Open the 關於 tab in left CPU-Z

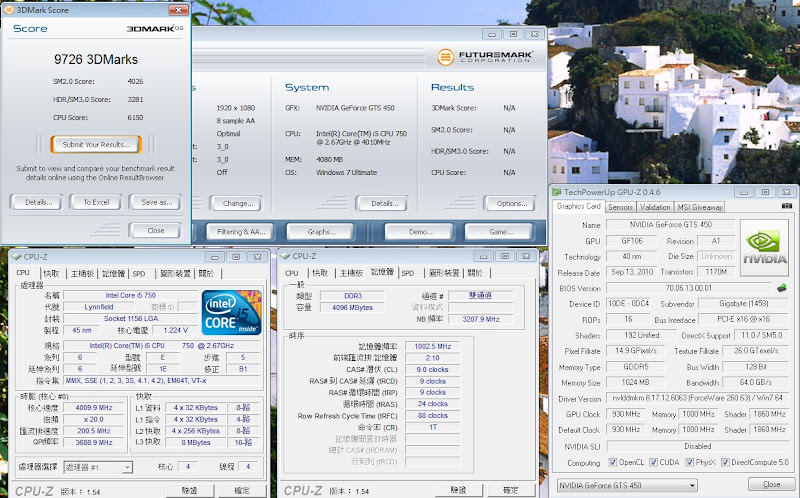pyautogui.click(x=206, y=273)
